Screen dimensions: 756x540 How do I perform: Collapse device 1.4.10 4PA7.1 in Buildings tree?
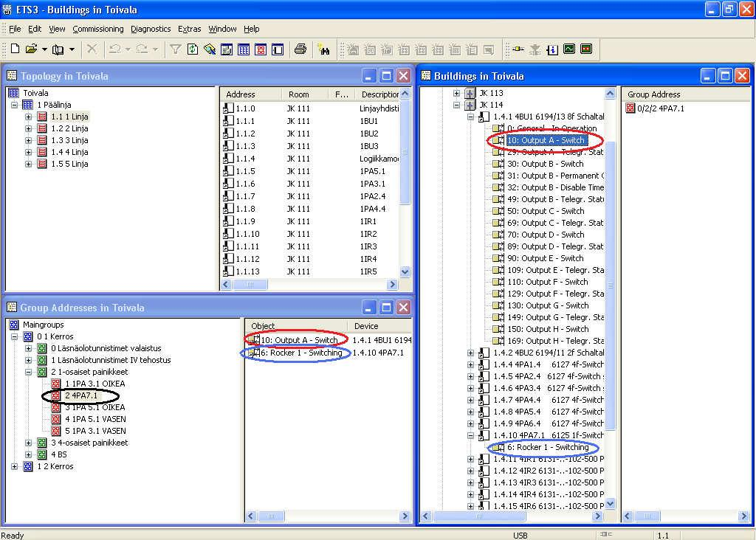click(x=470, y=435)
